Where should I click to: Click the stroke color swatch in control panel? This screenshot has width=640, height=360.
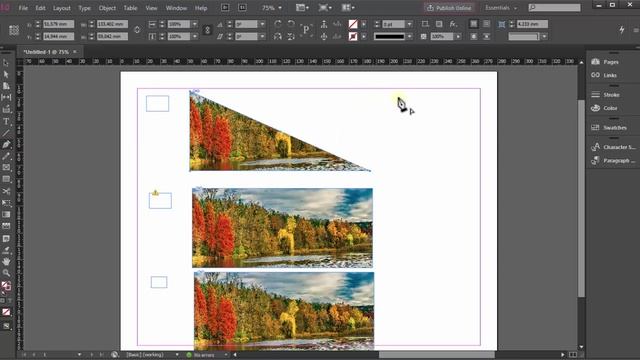[353, 36]
